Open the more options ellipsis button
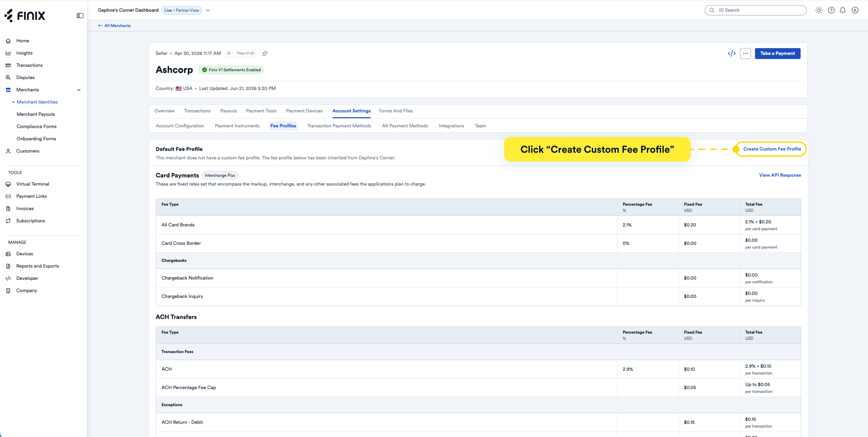 (x=745, y=53)
